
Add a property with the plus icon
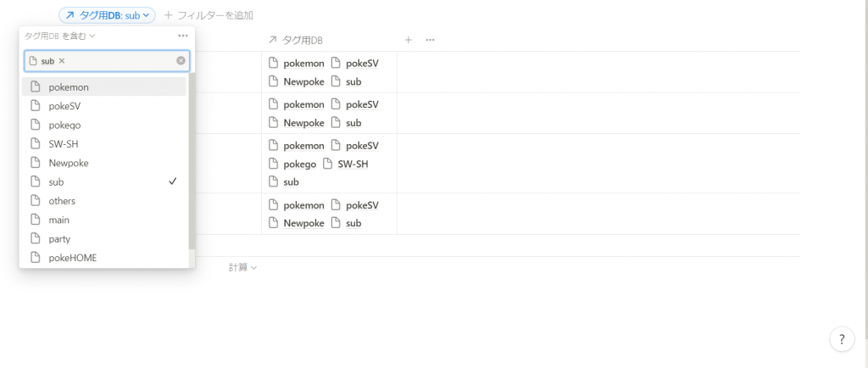click(x=408, y=40)
